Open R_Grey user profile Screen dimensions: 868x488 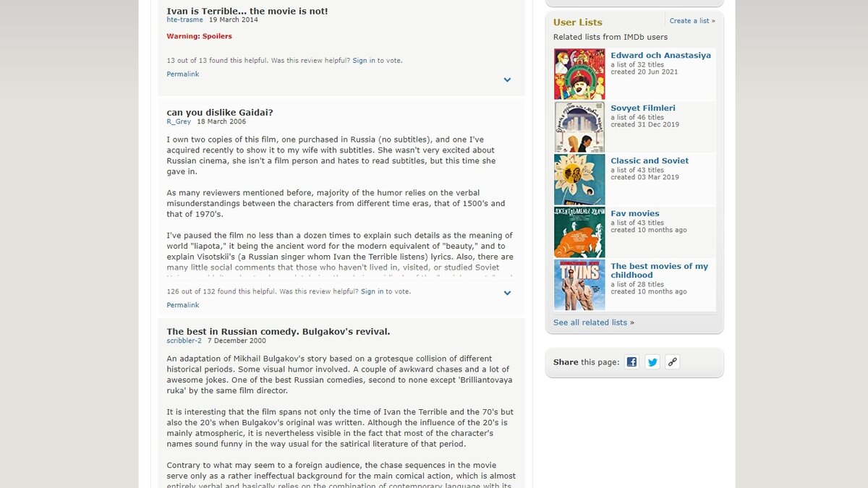click(179, 121)
